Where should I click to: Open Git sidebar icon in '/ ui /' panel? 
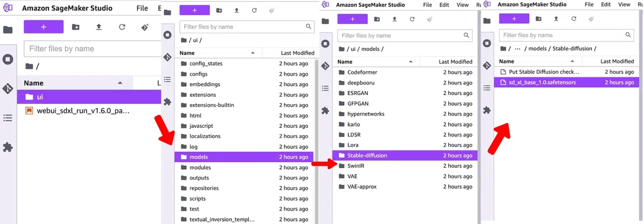(x=167, y=57)
